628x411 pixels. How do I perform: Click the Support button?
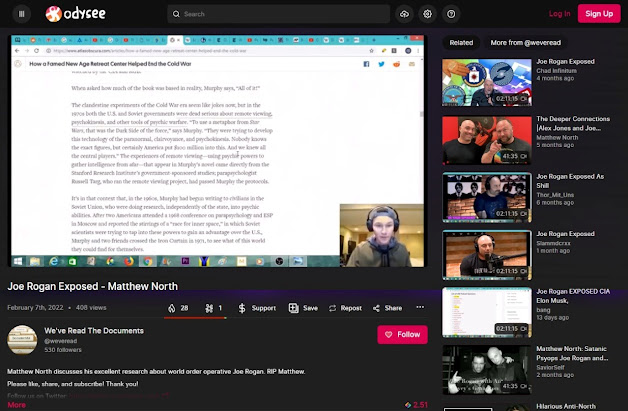(257, 308)
